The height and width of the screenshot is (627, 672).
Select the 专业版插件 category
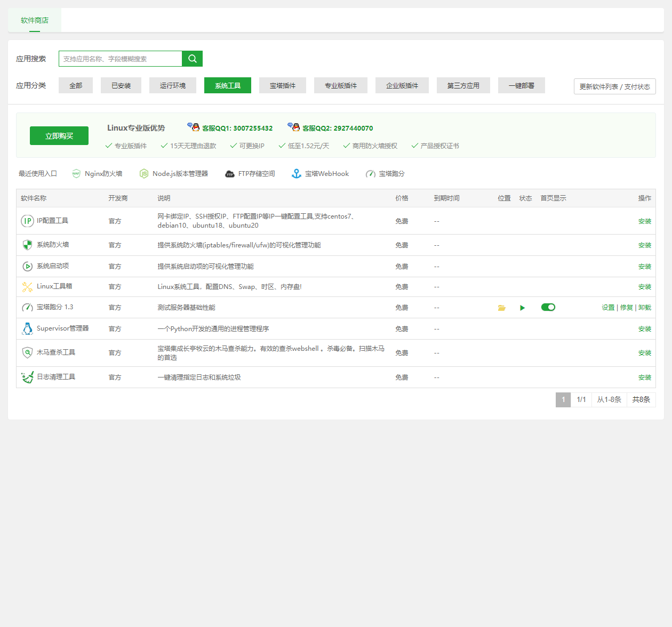click(341, 85)
